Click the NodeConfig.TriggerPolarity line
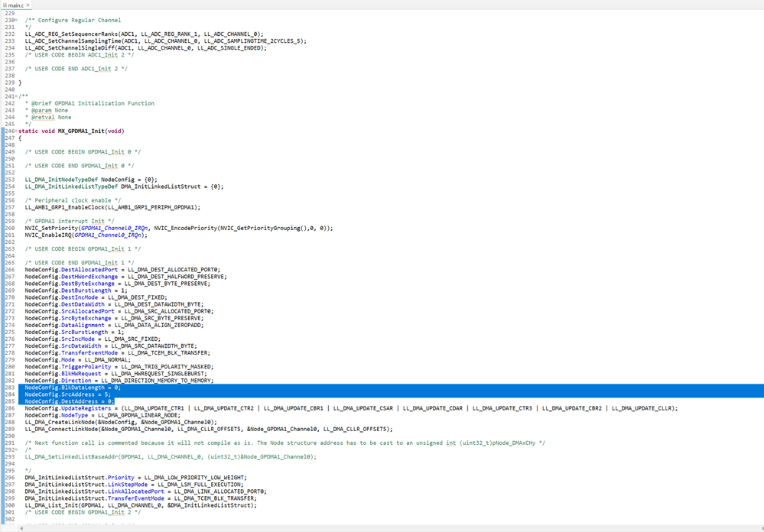764x532 pixels. click(x=119, y=366)
